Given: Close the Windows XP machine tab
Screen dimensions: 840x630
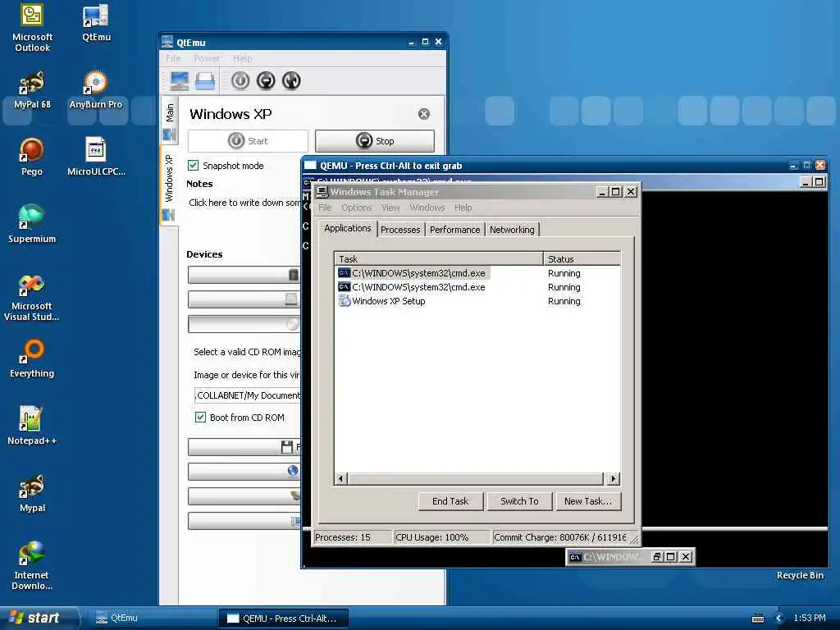Looking at the screenshot, I should [x=424, y=114].
